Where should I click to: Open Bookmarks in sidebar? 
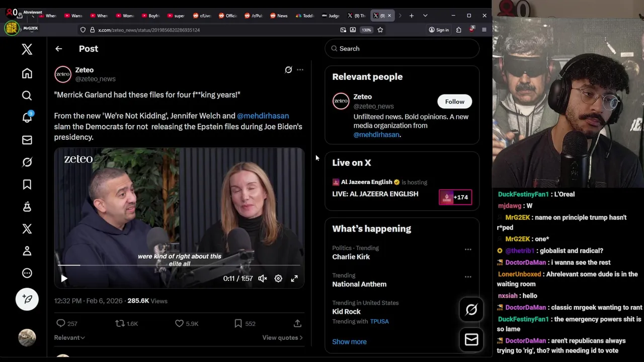click(27, 185)
